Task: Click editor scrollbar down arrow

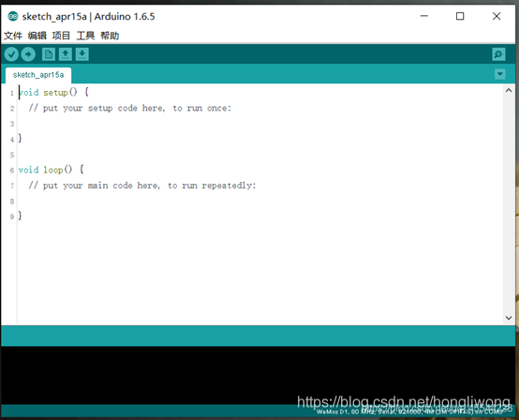Action: tap(509, 318)
